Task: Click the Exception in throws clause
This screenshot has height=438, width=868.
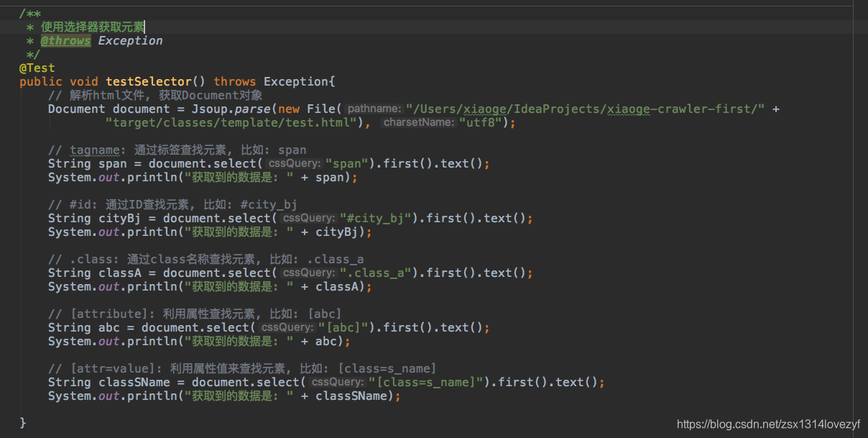Action: pyautogui.click(x=295, y=81)
